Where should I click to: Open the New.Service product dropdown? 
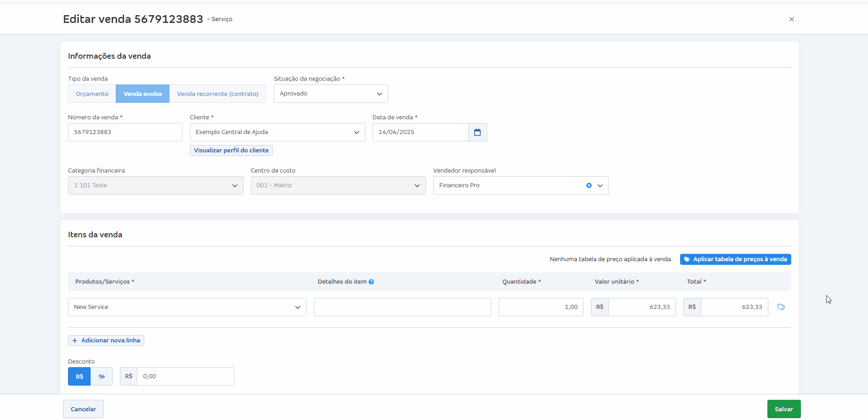187,307
